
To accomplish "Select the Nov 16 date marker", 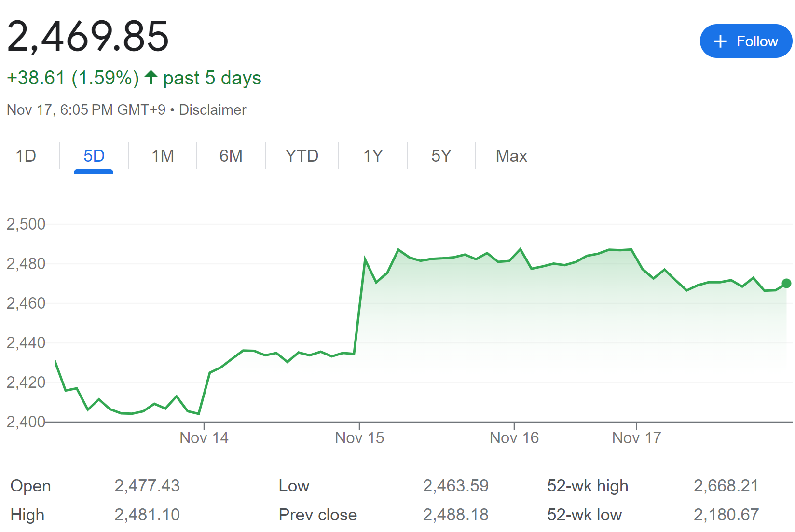I will click(x=514, y=437).
